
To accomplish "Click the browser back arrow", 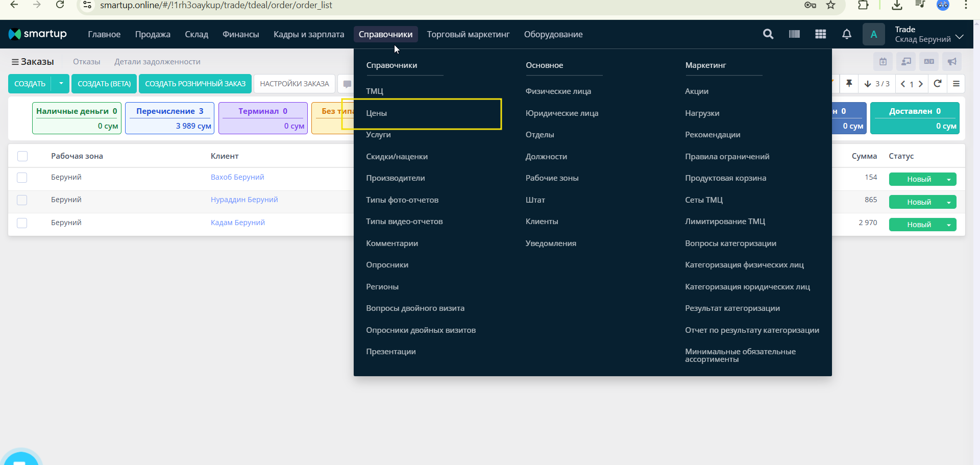I will point(14,5).
